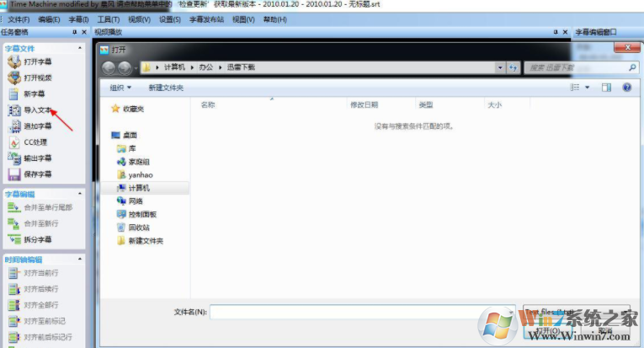This screenshot has height=348, width=644.
Task: Sort by 大小 column header
Action: 494,104
